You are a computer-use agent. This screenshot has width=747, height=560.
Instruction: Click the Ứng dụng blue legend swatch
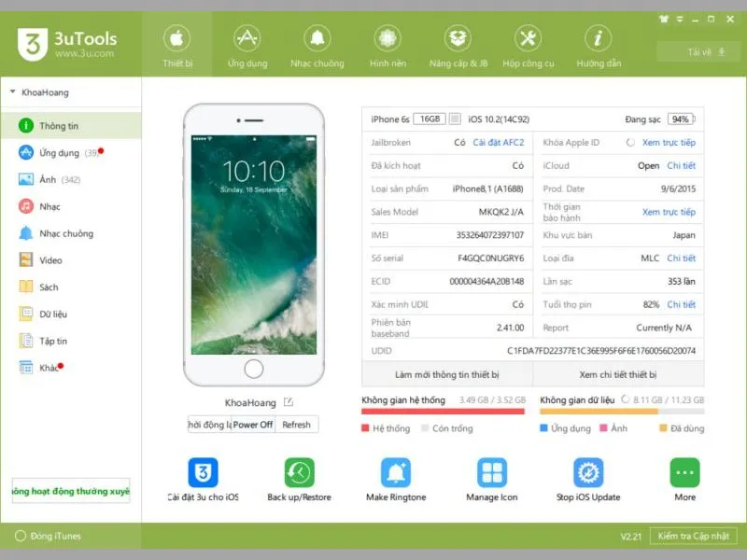coord(543,428)
